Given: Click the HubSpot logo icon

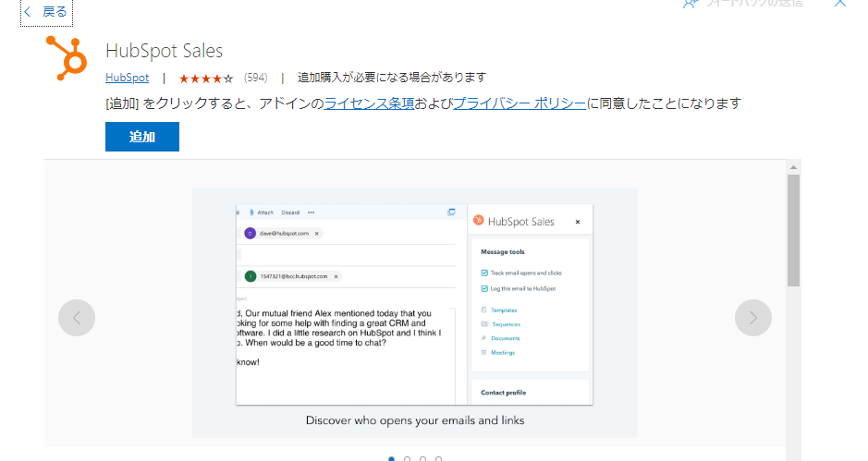Looking at the screenshot, I should [67, 58].
